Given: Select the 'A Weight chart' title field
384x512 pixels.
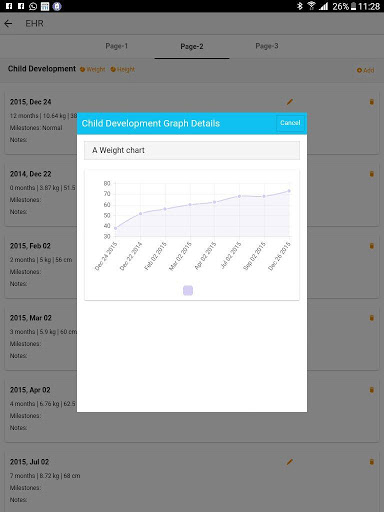Looking at the screenshot, I should pyautogui.click(x=192, y=150).
